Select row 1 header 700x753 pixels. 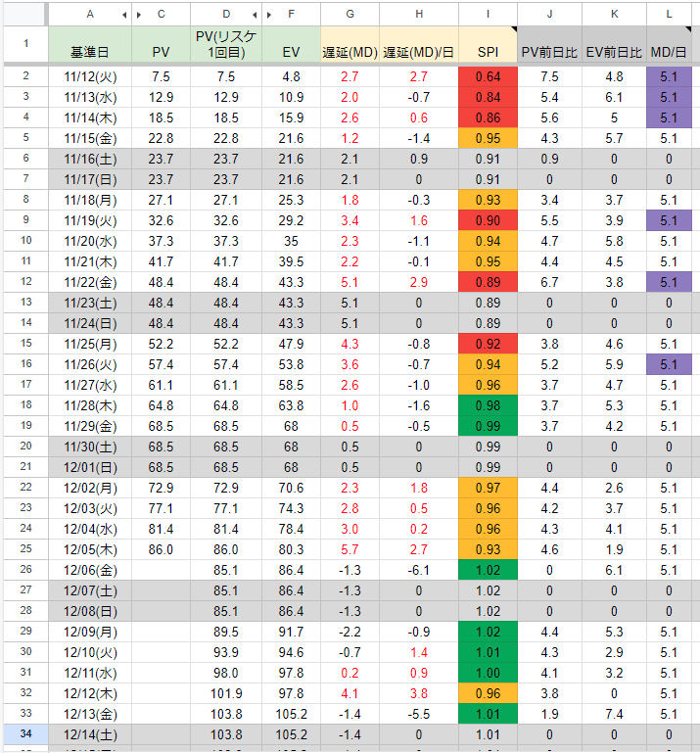click(x=25, y=44)
